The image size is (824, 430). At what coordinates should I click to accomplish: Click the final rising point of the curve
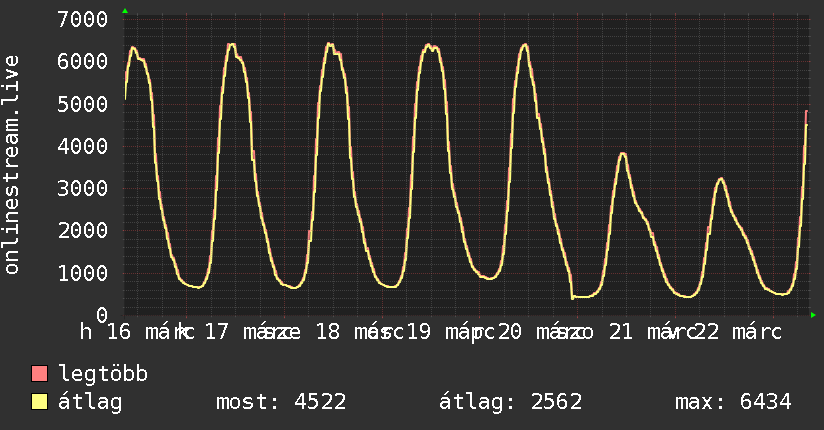coord(807,112)
